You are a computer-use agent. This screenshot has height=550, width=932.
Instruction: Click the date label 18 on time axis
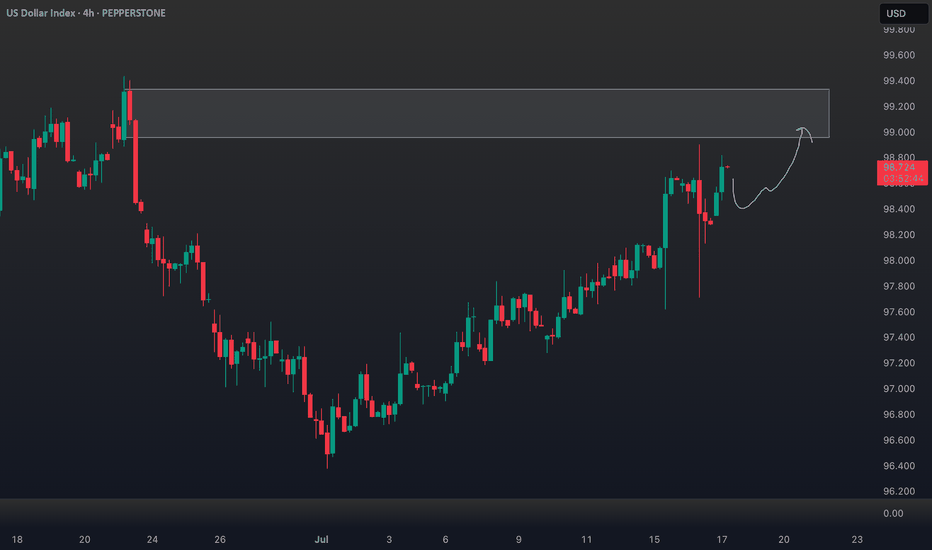[17, 539]
